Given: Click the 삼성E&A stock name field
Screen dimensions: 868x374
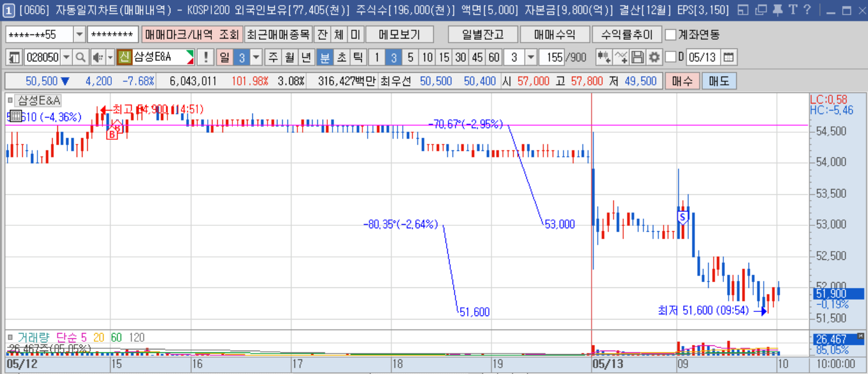Looking at the screenshot, I should 163,57.
